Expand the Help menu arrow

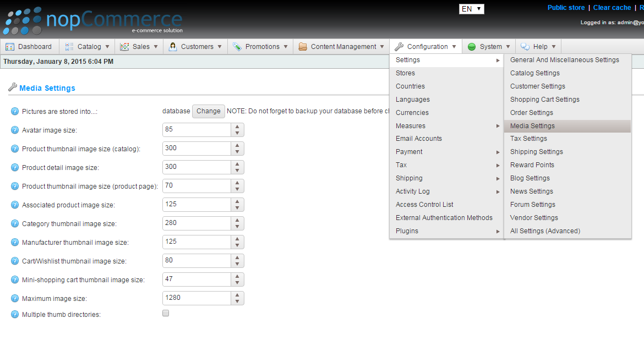pyautogui.click(x=554, y=47)
